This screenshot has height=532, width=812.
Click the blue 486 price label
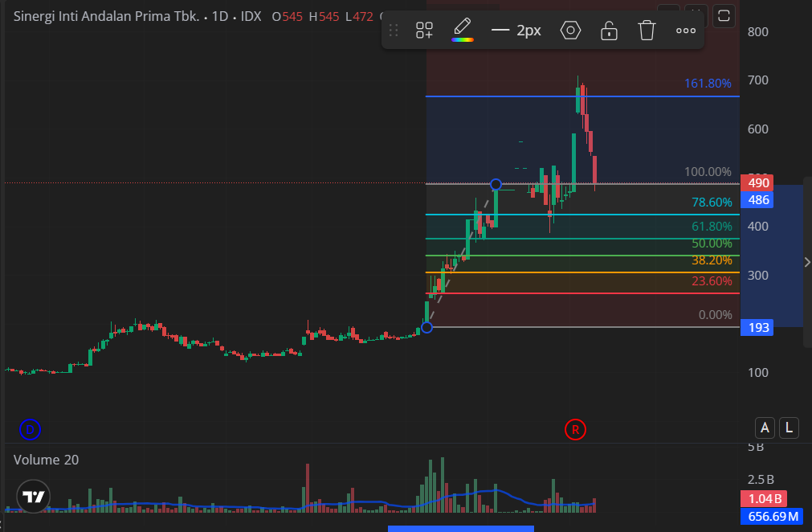point(757,200)
